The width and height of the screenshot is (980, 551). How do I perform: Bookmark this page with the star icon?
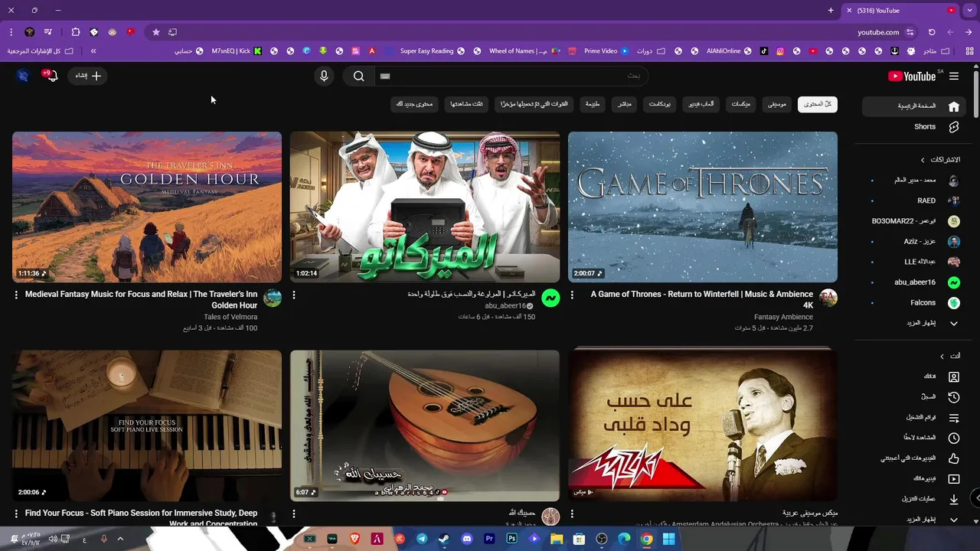point(156,32)
